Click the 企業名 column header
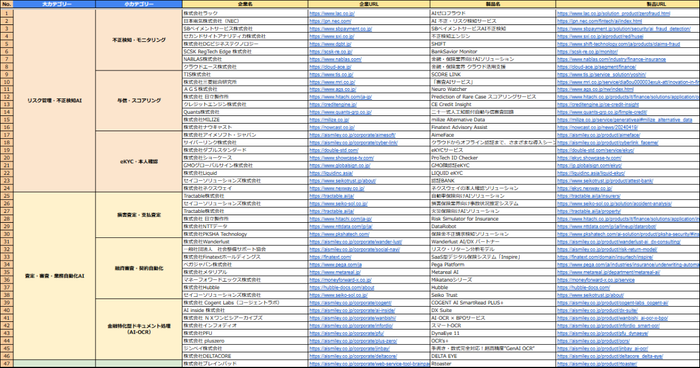This screenshot has width=700, height=368. 245,4
